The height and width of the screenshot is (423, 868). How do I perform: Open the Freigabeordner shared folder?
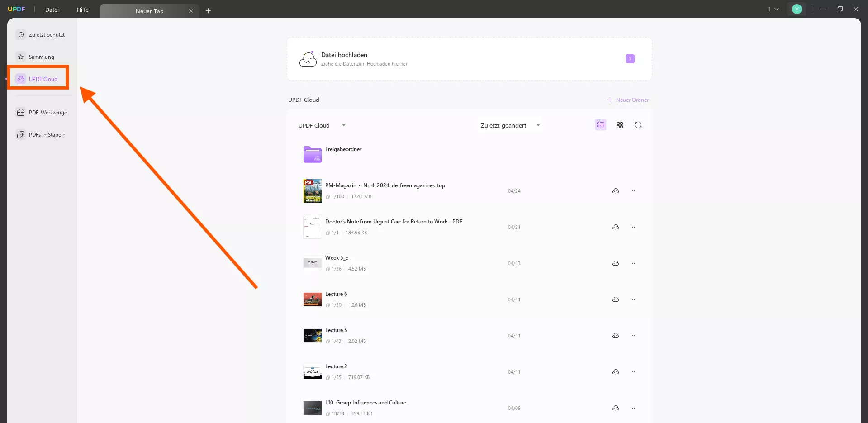313,154
